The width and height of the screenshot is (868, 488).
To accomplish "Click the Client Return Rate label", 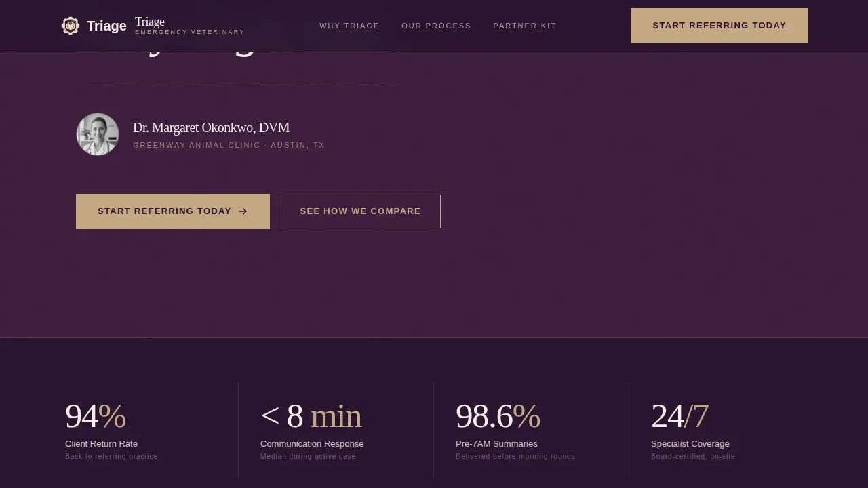I will 101,444.
